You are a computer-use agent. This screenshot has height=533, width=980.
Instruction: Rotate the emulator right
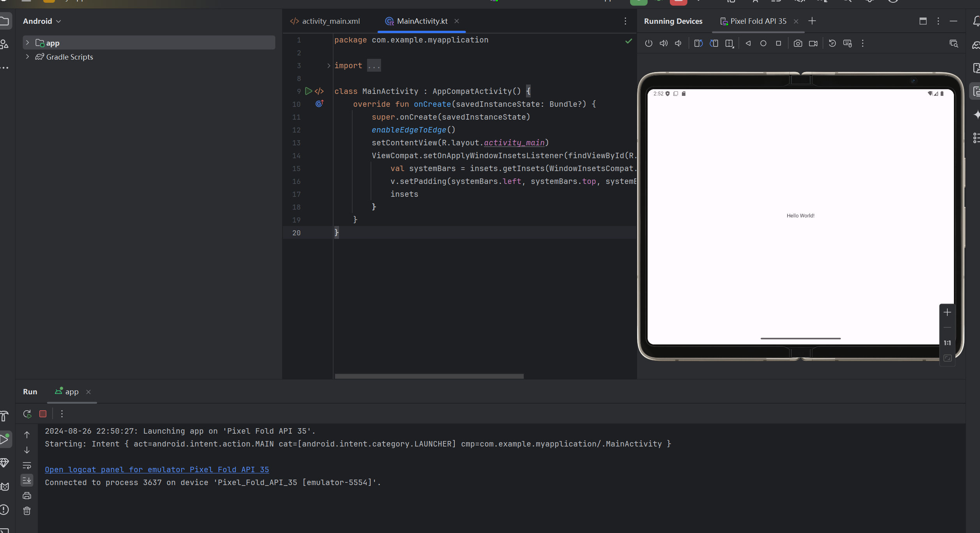(x=714, y=43)
